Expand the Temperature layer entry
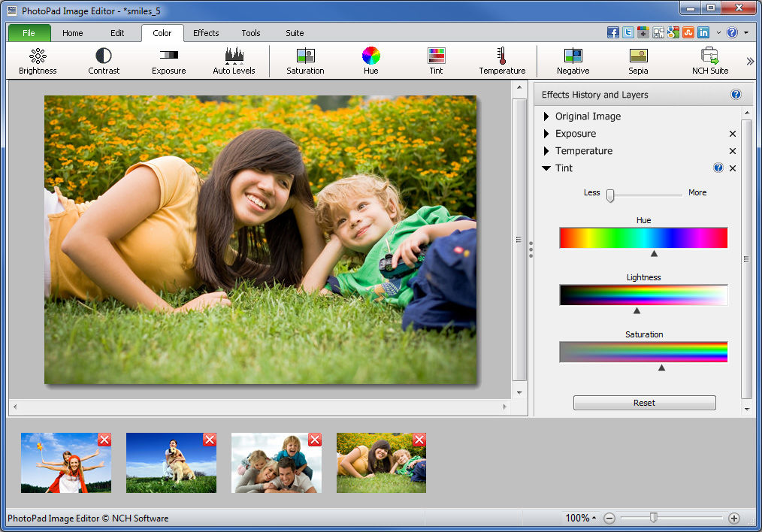The height and width of the screenshot is (532, 762). 546,151
